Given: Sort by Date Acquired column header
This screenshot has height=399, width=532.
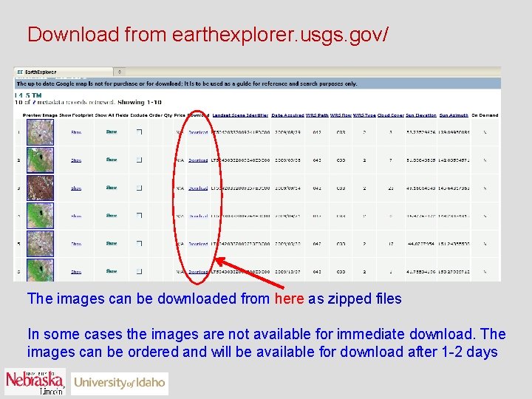Looking at the screenshot, I should click(287, 115).
